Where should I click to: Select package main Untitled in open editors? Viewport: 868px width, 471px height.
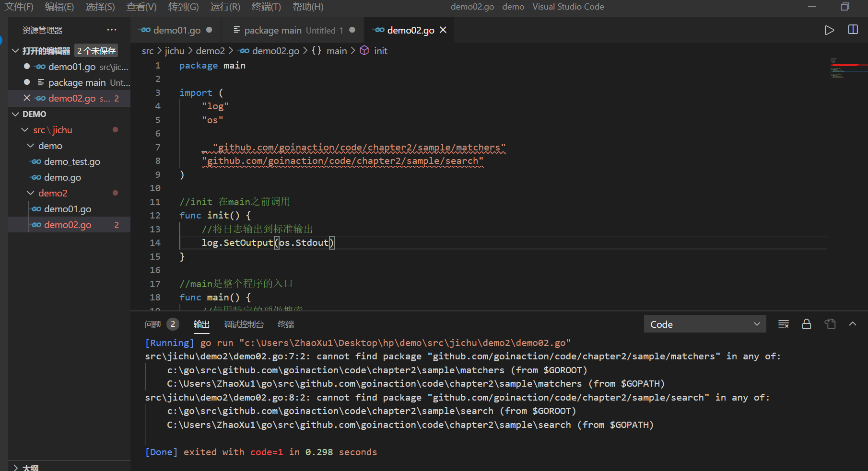click(x=69, y=82)
